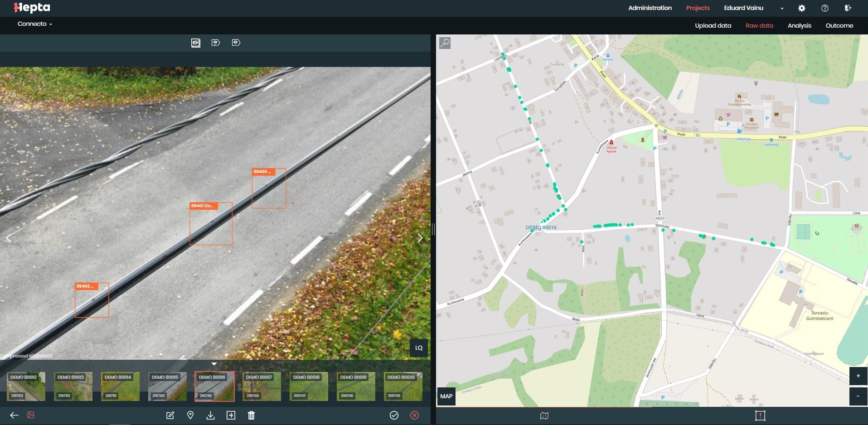Switch to the Upload data tab
The height and width of the screenshot is (425, 868).
[713, 26]
